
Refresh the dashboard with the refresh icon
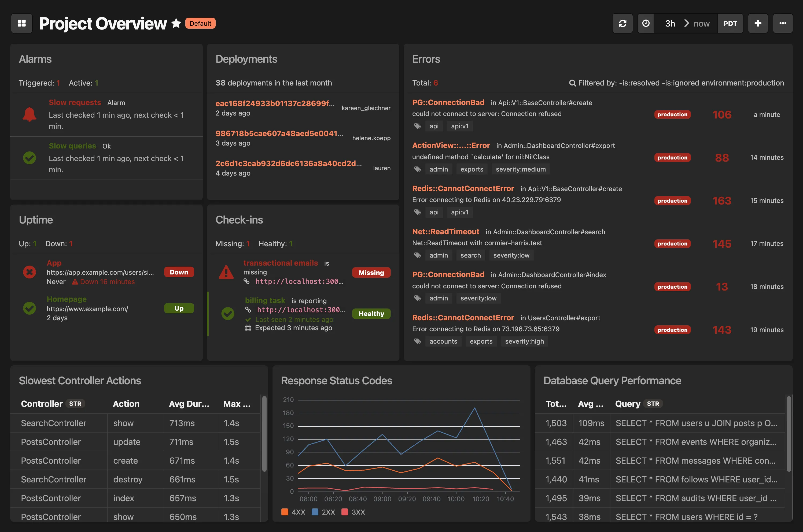click(622, 23)
